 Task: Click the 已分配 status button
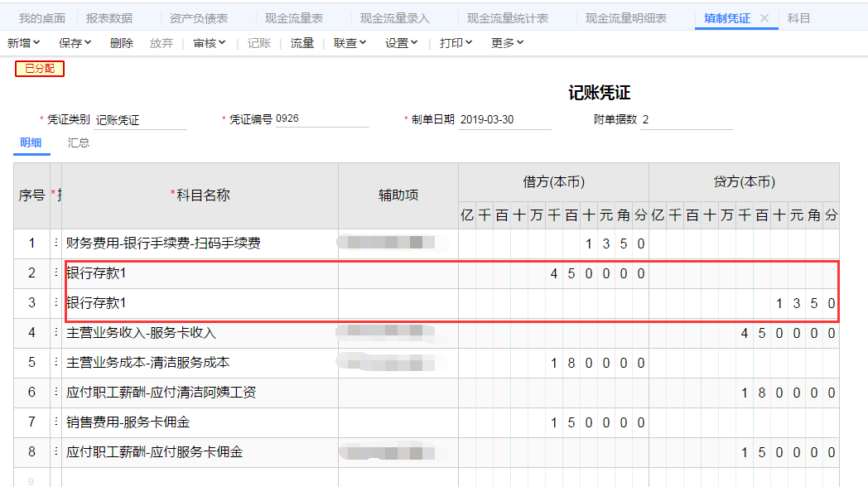coord(39,70)
